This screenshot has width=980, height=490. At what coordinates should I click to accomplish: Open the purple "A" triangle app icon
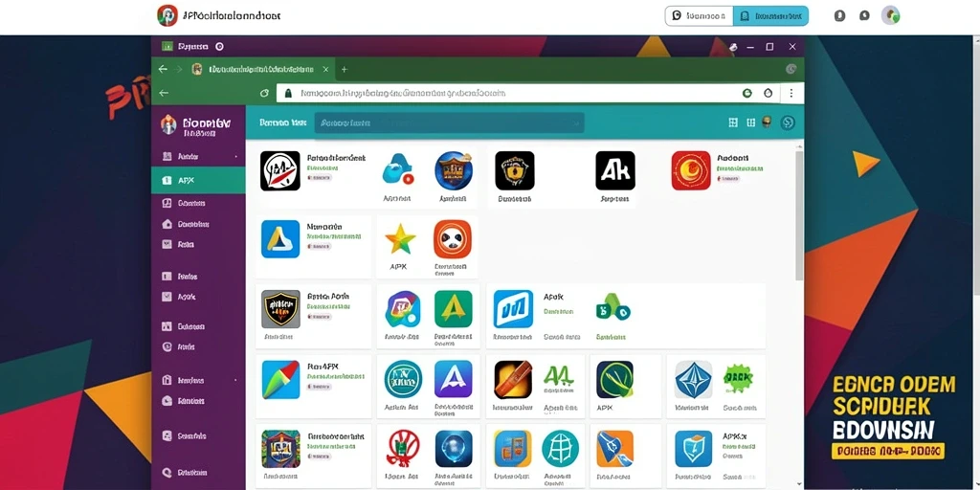(453, 379)
